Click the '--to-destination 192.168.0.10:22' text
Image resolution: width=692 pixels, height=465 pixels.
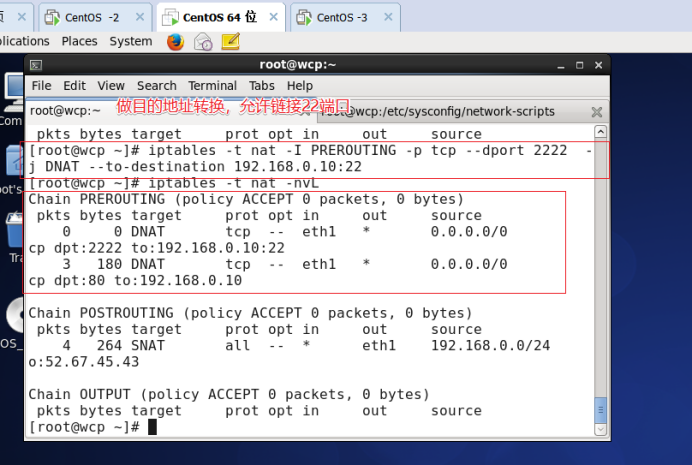coord(225,167)
